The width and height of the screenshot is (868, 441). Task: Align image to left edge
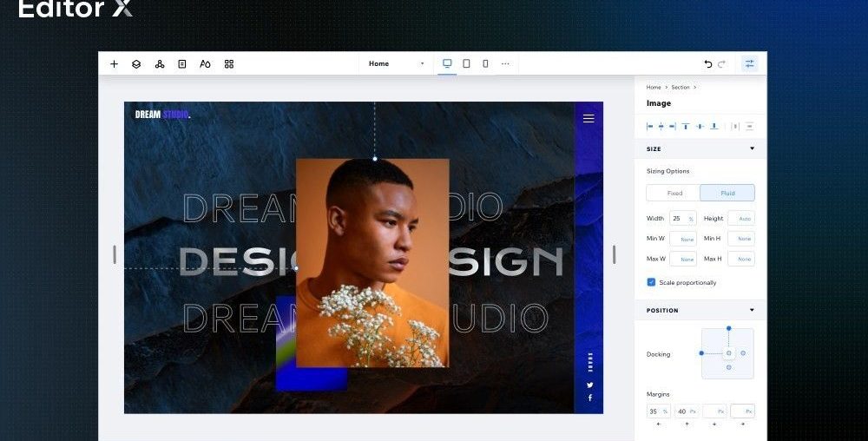click(x=650, y=127)
